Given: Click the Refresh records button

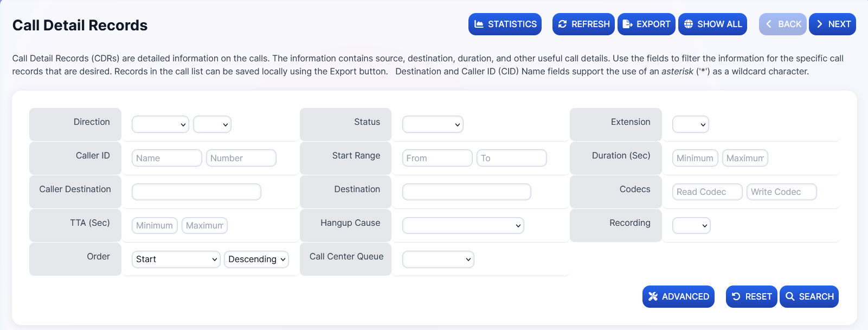Looking at the screenshot, I should tap(583, 24).
